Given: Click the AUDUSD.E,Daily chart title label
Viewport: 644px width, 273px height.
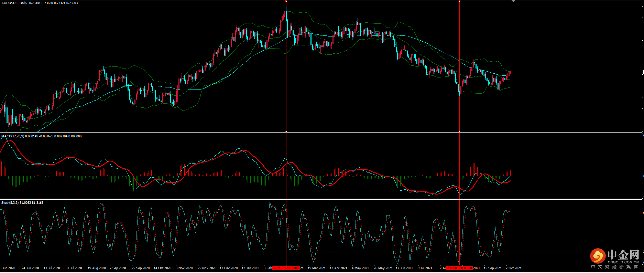Looking at the screenshot, I should click(x=14, y=3).
